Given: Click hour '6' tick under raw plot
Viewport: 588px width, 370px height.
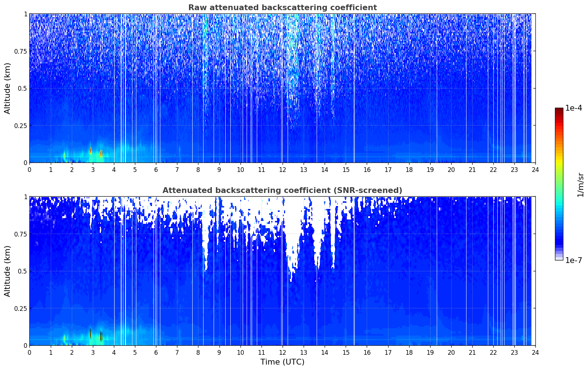Looking at the screenshot, I should coord(156,169).
